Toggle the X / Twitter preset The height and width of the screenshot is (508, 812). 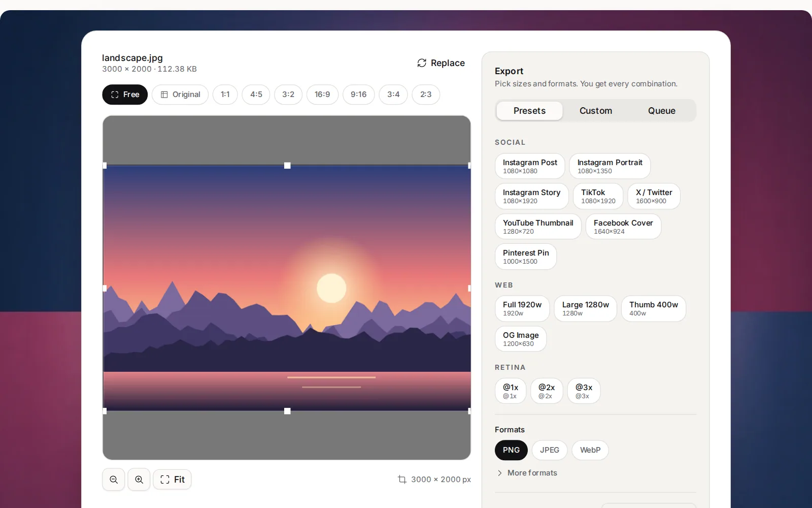pyautogui.click(x=654, y=196)
